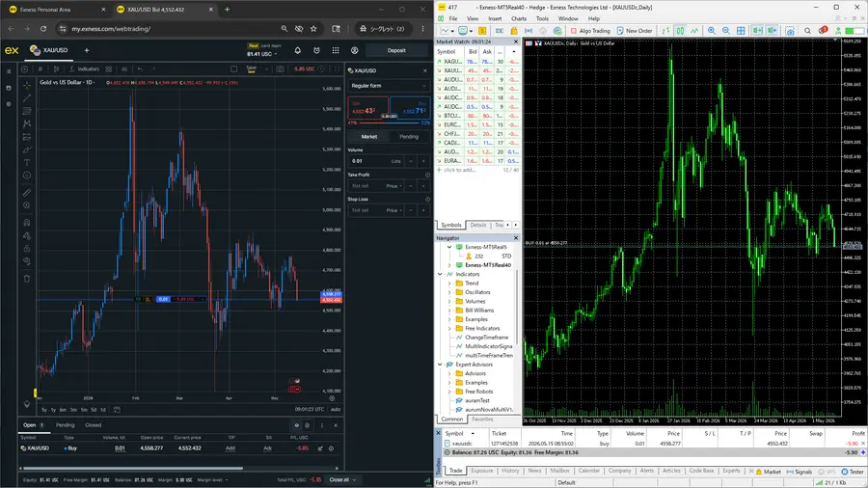Select line chart type in MT5 toolbar
Image resolution: width=868 pixels, height=488 pixels.
(x=694, y=31)
